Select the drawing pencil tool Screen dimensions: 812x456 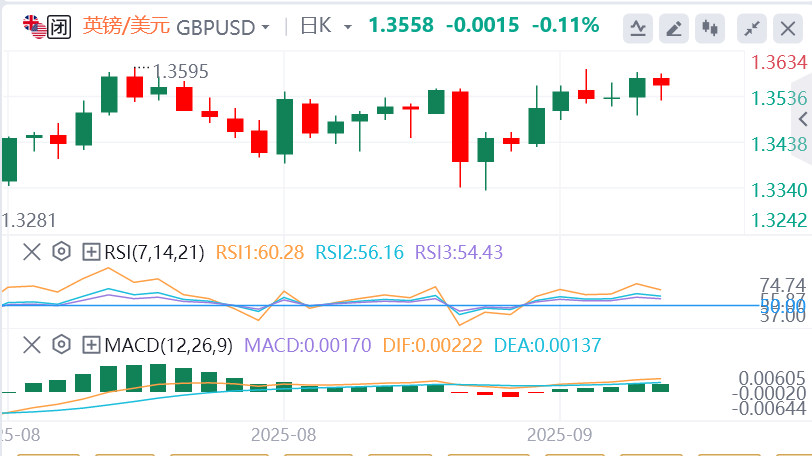(675, 28)
